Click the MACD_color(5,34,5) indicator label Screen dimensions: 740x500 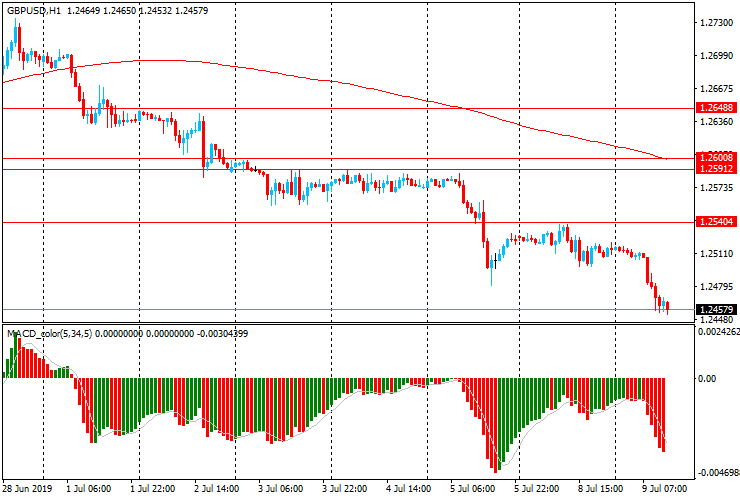pos(50,334)
